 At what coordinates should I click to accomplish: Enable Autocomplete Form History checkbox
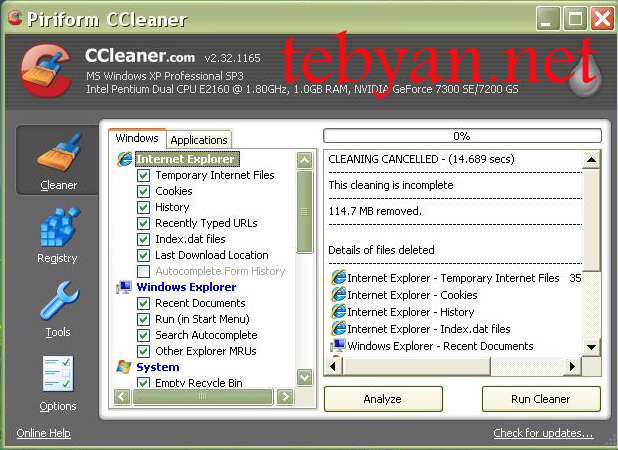(143, 271)
